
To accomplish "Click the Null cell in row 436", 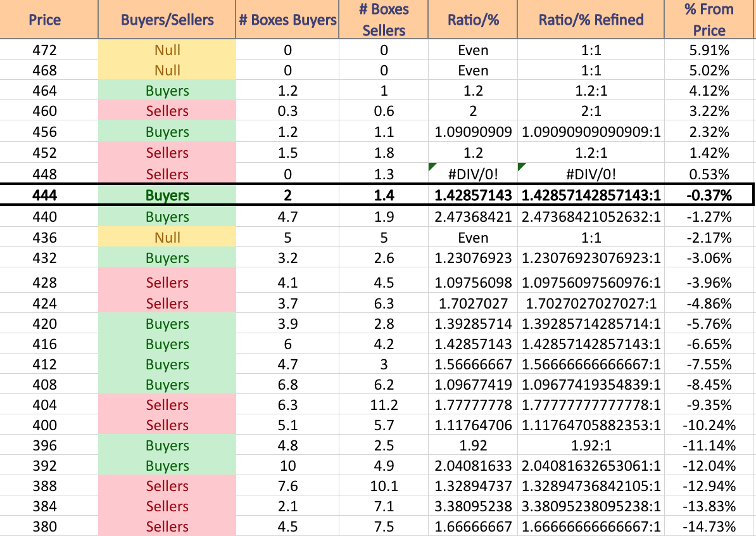I will [167, 238].
